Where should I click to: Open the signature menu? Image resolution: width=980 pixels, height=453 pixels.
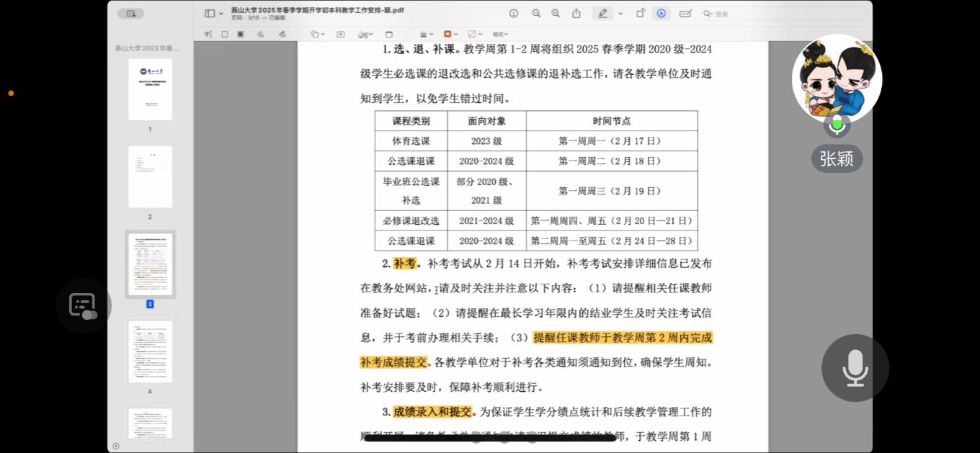click(365, 34)
